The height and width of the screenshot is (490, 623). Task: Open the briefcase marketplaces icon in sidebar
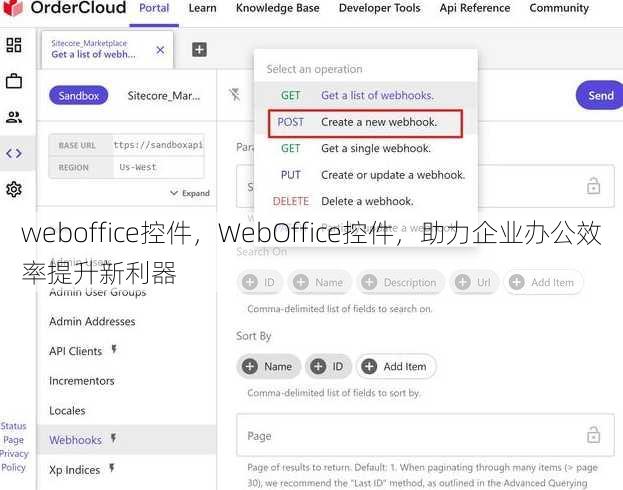click(14, 81)
